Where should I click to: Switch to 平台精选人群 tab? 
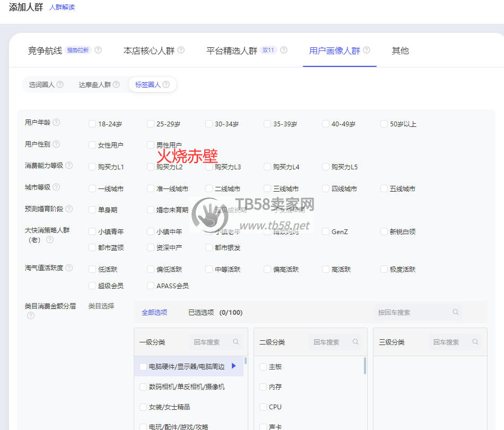click(x=232, y=50)
